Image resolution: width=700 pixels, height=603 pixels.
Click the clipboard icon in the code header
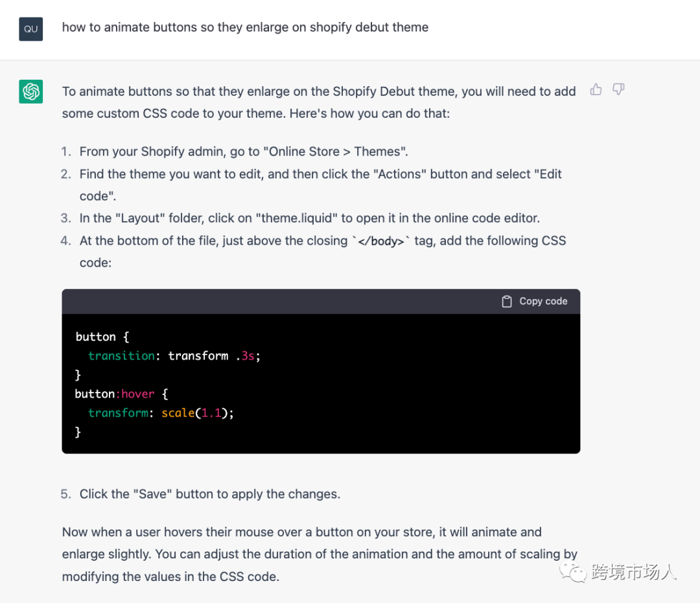click(507, 301)
